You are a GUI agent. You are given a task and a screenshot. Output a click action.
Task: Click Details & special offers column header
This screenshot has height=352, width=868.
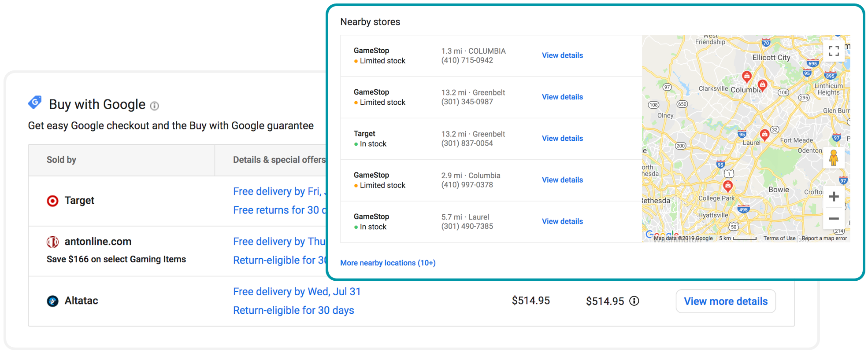[x=279, y=160]
